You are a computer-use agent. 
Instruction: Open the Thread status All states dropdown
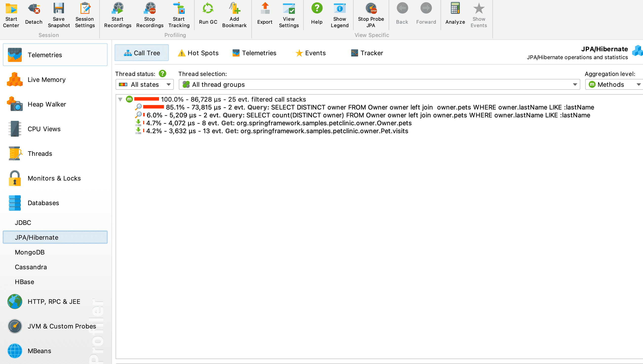coord(145,85)
